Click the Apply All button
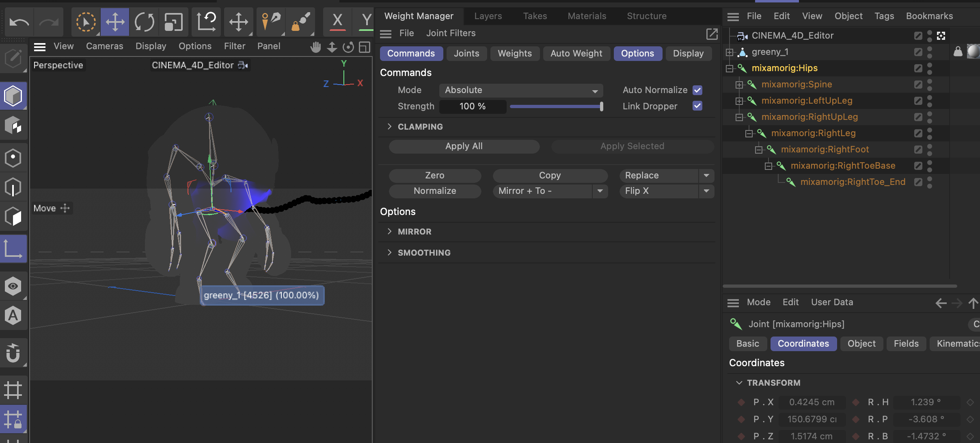 [x=464, y=146]
